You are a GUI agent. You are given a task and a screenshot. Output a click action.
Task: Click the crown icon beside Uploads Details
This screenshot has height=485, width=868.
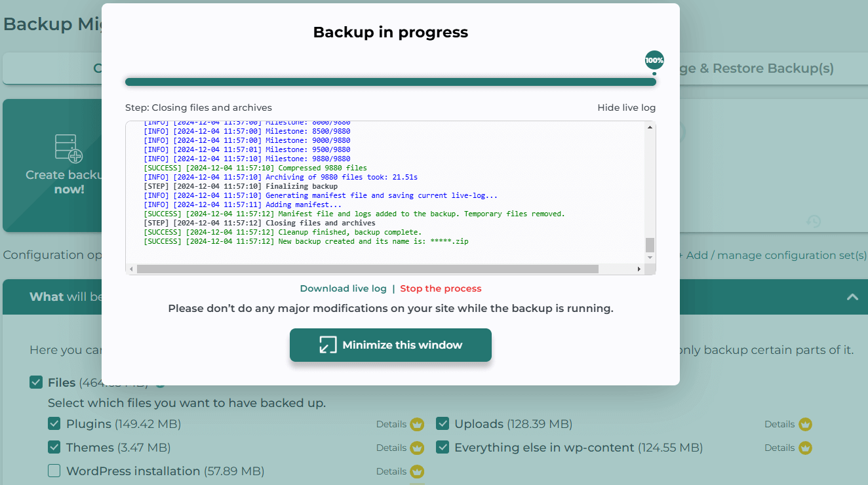tap(805, 425)
